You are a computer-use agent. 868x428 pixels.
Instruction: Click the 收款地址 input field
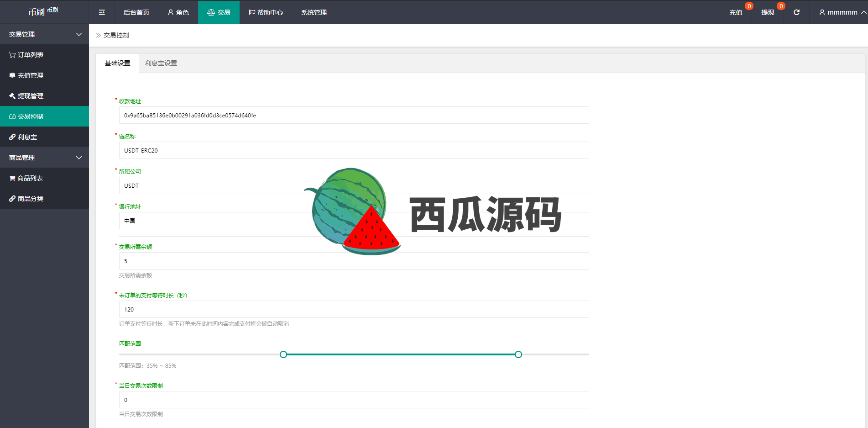tap(354, 115)
